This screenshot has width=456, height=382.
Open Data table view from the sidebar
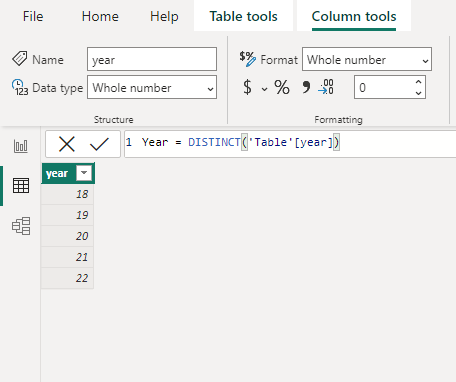click(x=21, y=186)
